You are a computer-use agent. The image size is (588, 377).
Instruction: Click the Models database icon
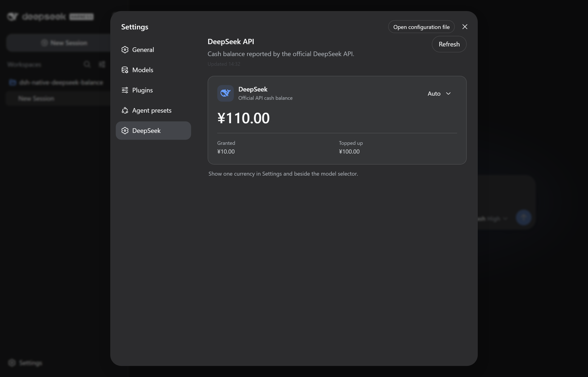pyautogui.click(x=125, y=70)
